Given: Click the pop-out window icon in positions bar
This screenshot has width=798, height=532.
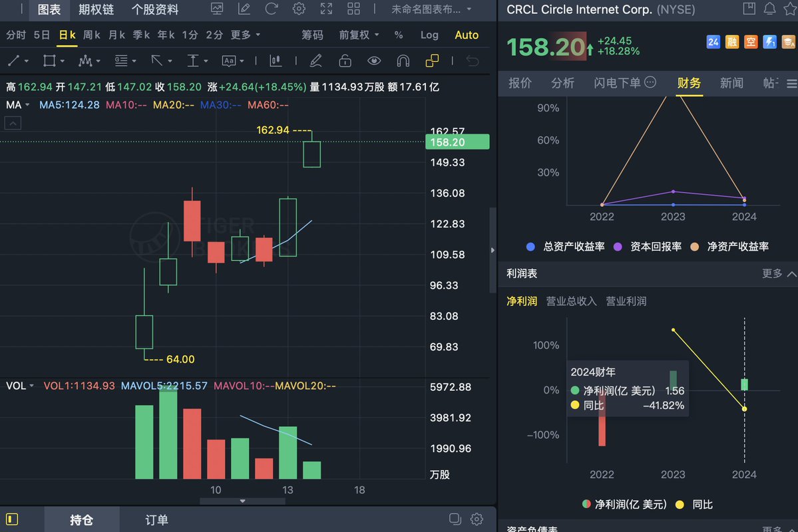Looking at the screenshot, I should pos(455,519).
